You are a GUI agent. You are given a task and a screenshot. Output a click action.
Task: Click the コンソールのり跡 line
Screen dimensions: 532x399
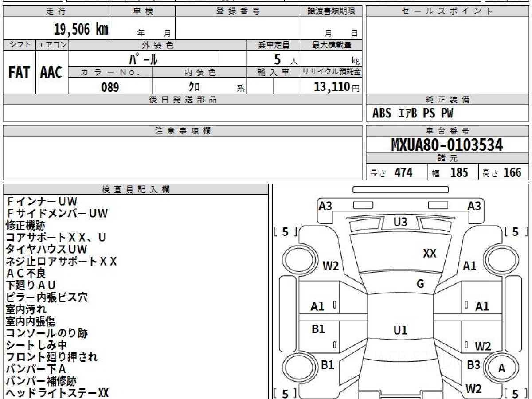tap(47, 333)
